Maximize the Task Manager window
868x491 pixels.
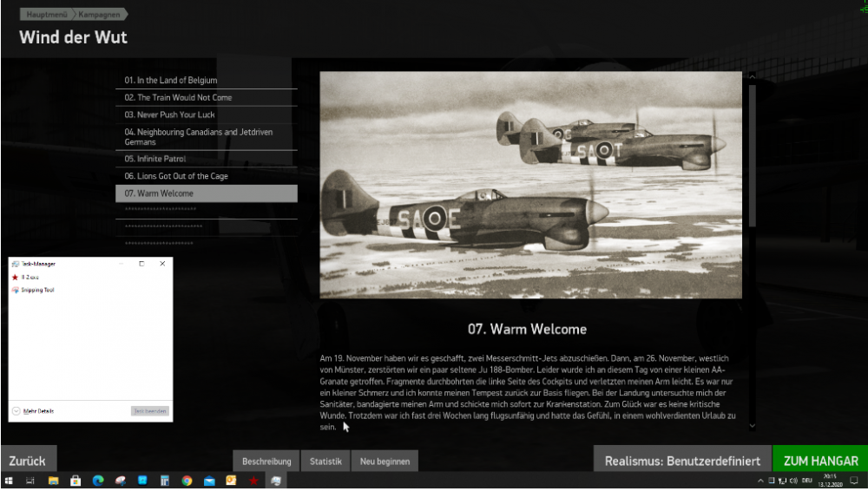[x=141, y=264]
